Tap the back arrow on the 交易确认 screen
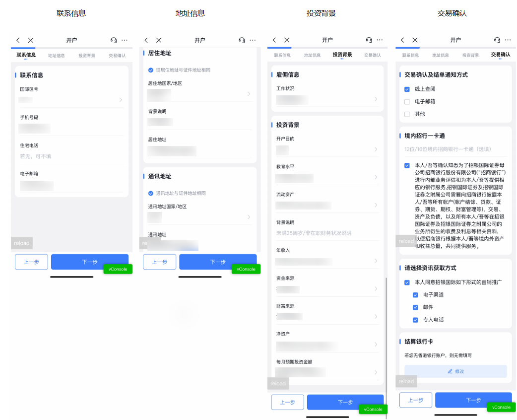 point(402,40)
